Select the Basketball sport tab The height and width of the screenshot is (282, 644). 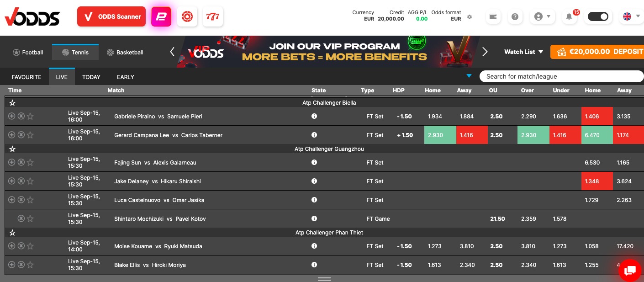coord(125,53)
